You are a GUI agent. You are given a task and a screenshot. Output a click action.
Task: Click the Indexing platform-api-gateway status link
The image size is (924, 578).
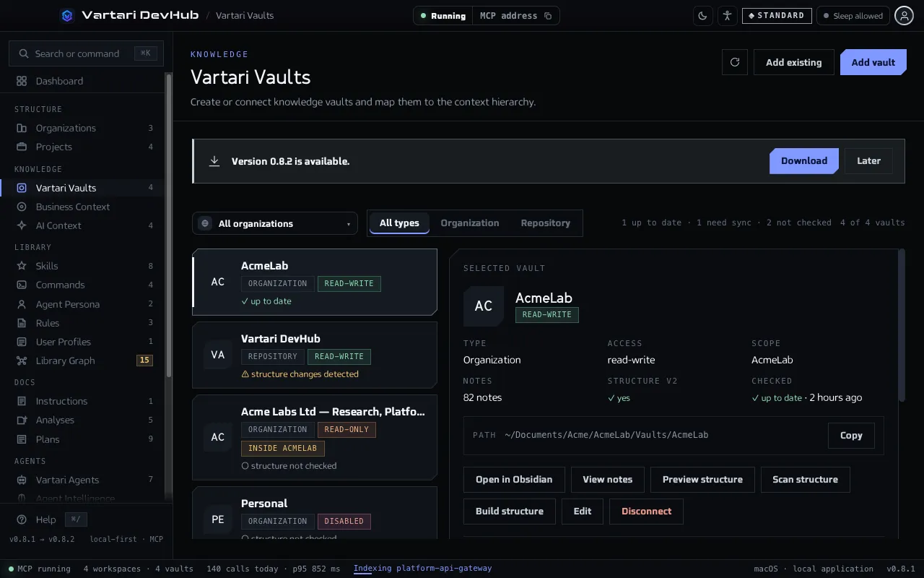pos(422,569)
